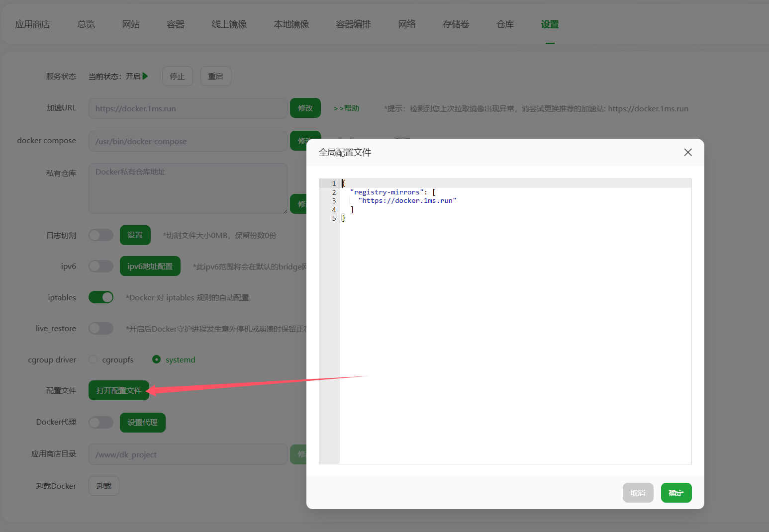The width and height of the screenshot is (769, 532).
Task: Focus the 应用商店目录 path field
Action: coord(188,454)
